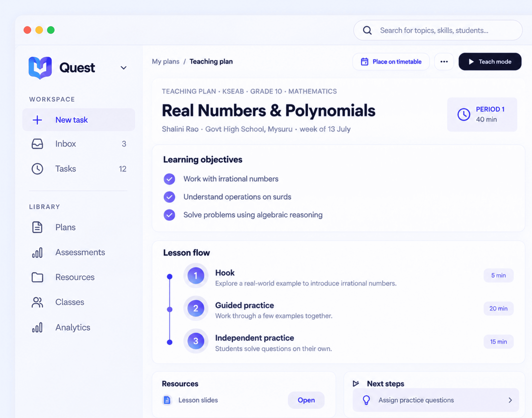Toggle Understand operations on surds checkmark
The width and height of the screenshot is (532, 418).
point(169,197)
